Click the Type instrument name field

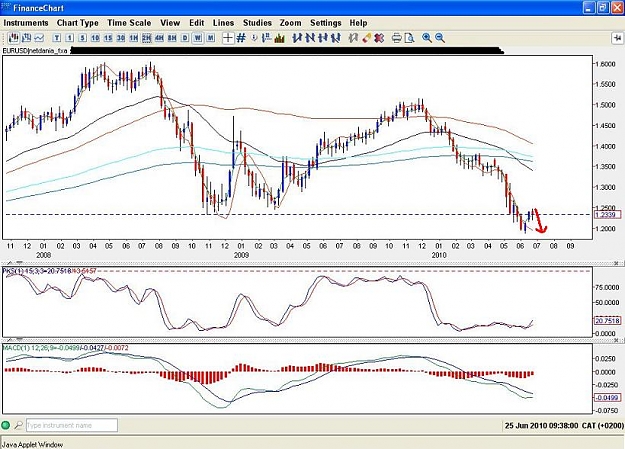[x=72, y=425]
